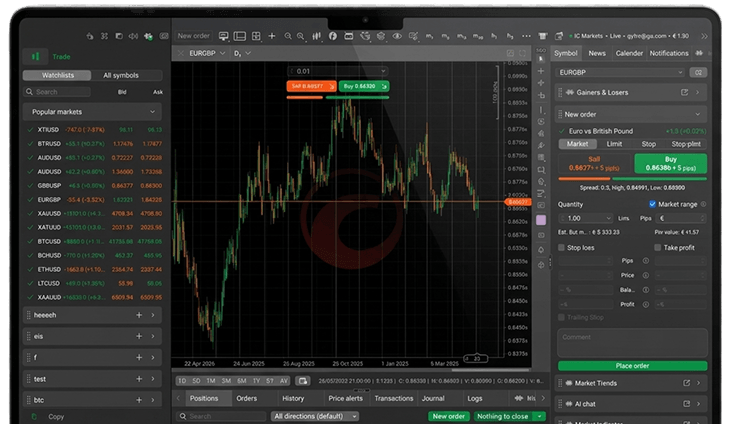735x424 pixels.
Task: Switch to the Calender tab
Action: 629,53
